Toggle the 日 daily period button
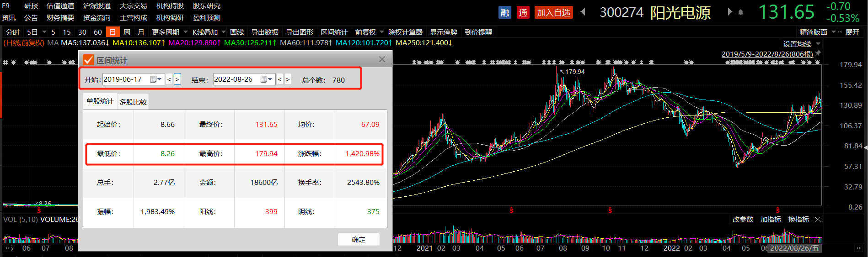Image resolution: width=868 pixels, height=257 pixels. pyautogui.click(x=113, y=32)
